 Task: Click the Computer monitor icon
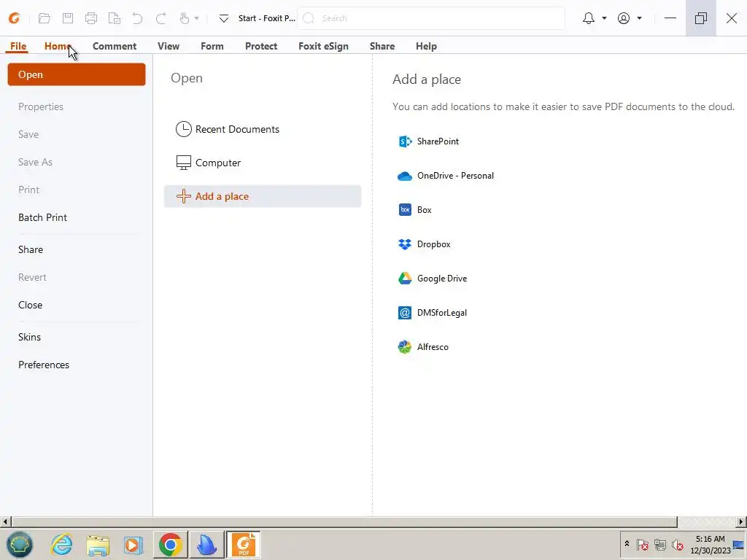(x=183, y=163)
